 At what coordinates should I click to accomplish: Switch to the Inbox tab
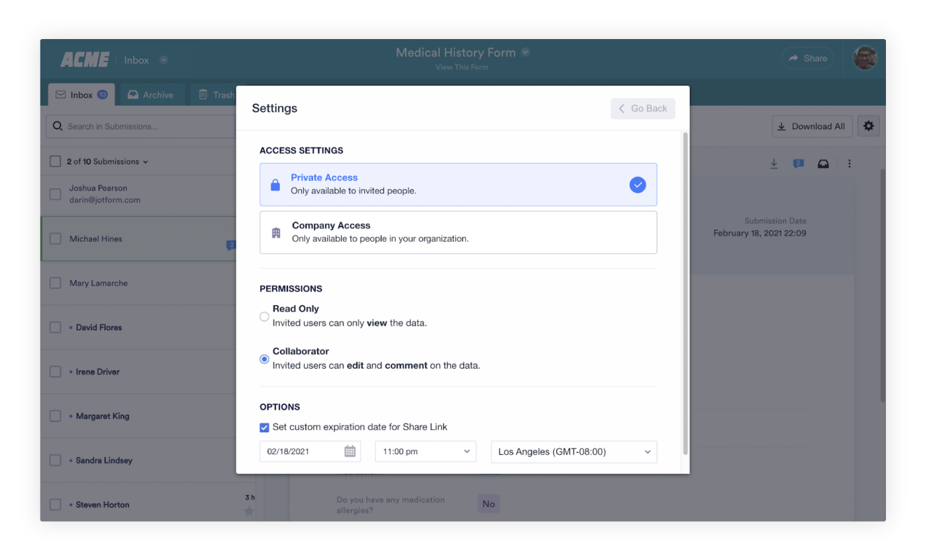(x=81, y=95)
